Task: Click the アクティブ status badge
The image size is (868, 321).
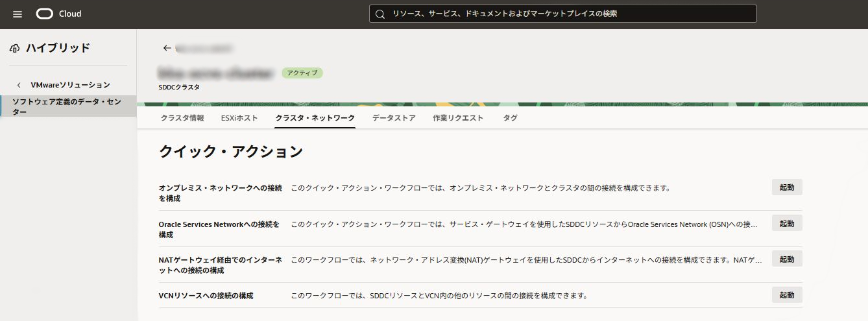Action: click(302, 73)
